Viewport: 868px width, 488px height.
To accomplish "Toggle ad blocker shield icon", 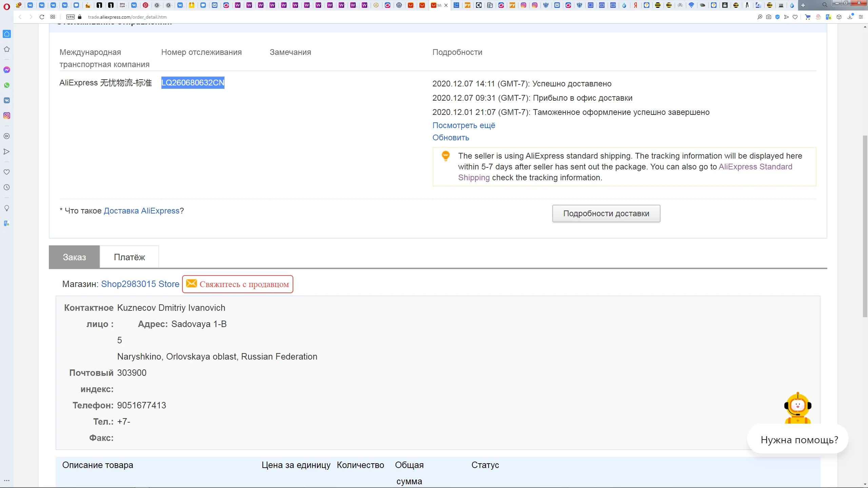I will [777, 17].
